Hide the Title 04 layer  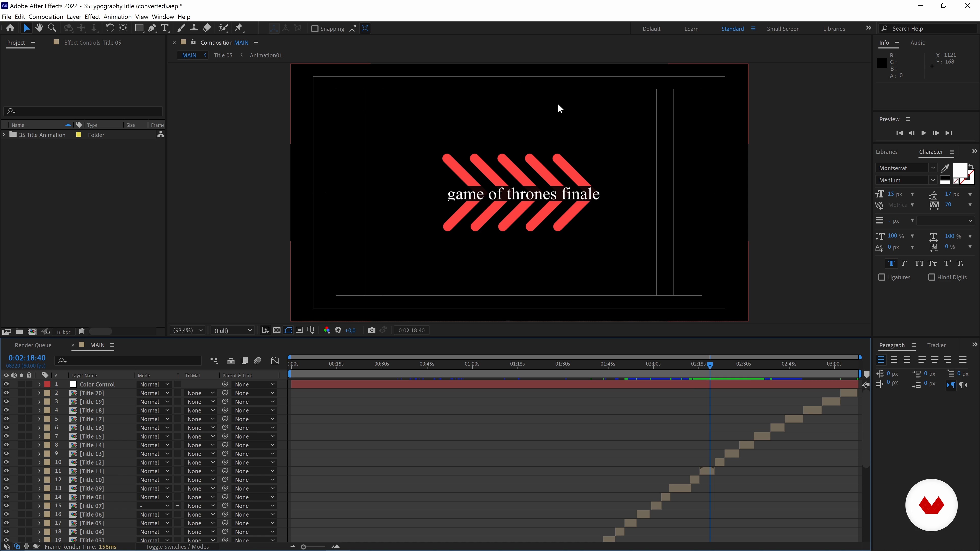[6, 532]
